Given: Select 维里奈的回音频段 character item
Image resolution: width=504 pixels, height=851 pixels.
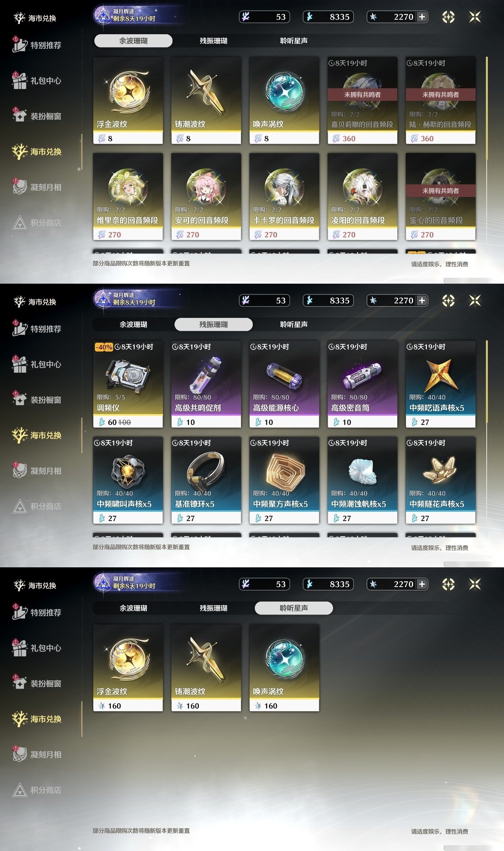Looking at the screenshot, I should 128,197.
